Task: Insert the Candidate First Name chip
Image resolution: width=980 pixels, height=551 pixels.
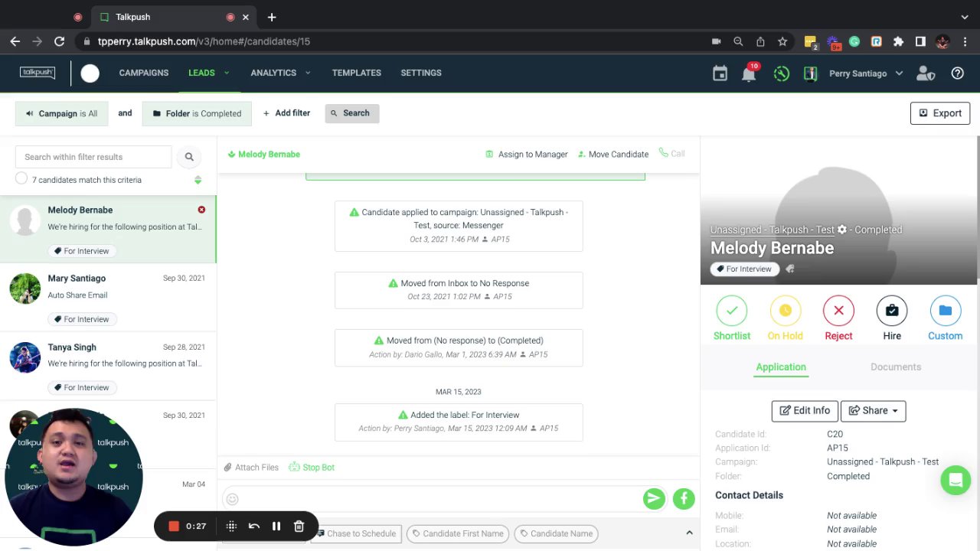Action: point(458,533)
